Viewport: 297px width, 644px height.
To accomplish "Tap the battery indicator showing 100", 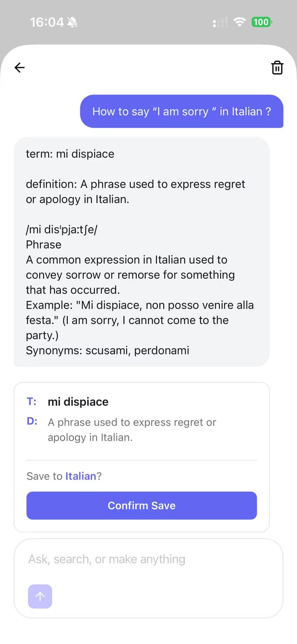I will (x=261, y=22).
